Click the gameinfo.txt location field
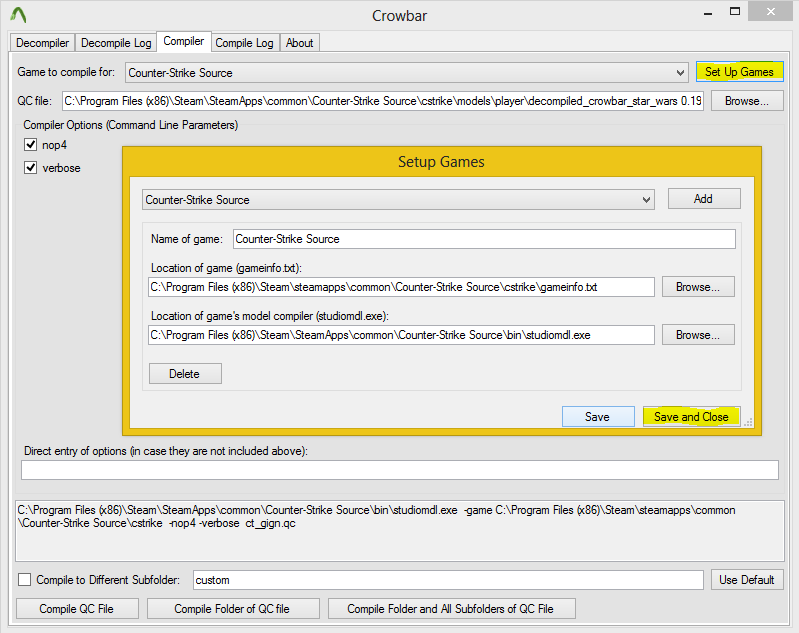 click(401, 287)
